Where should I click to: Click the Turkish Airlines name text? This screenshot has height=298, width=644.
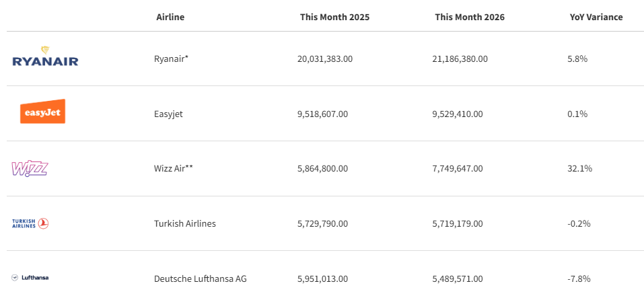pyautogui.click(x=185, y=223)
